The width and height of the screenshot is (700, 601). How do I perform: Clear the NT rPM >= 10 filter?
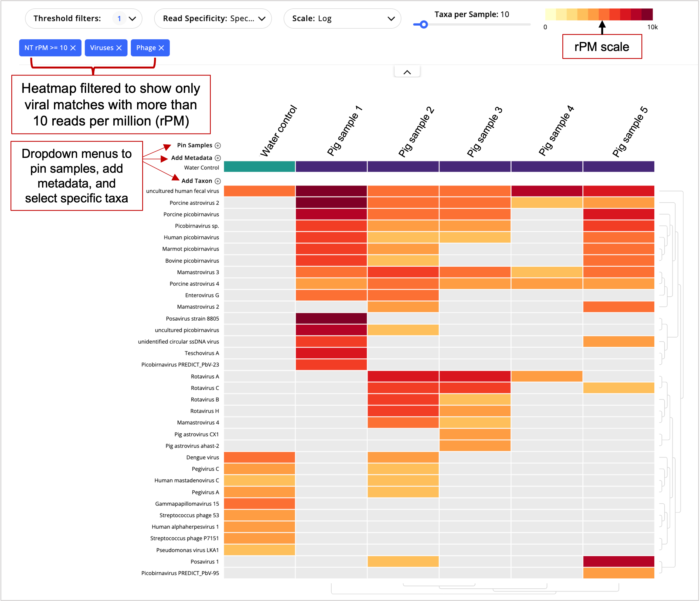point(73,48)
